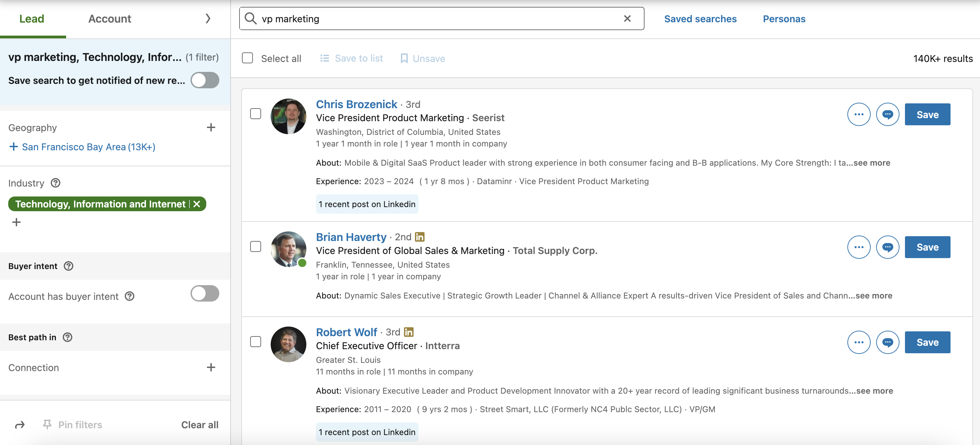Remove Technology, Information and Internet filter

pos(197,204)
